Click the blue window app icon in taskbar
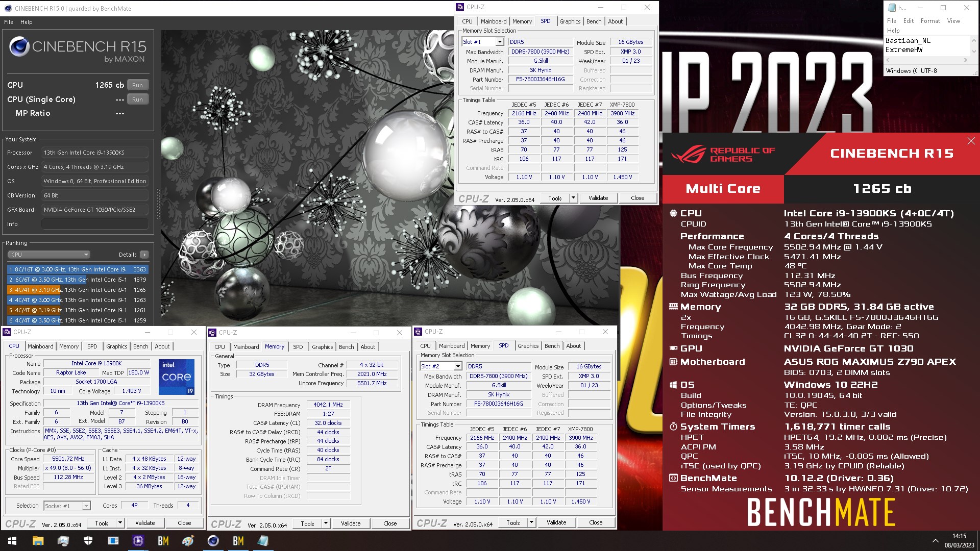The width and height of the screenshot is (980, 551). pos(113,541)
